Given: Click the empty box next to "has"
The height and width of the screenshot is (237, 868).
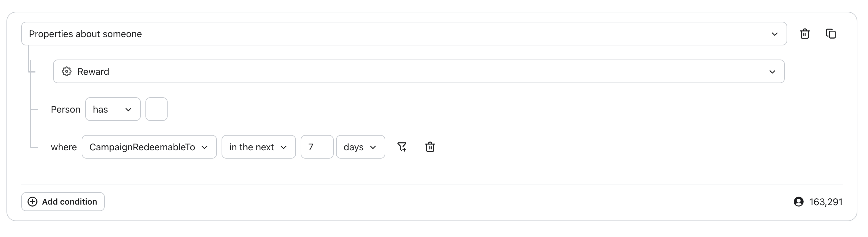Looking at the screenshot, I should coord(156,109).
